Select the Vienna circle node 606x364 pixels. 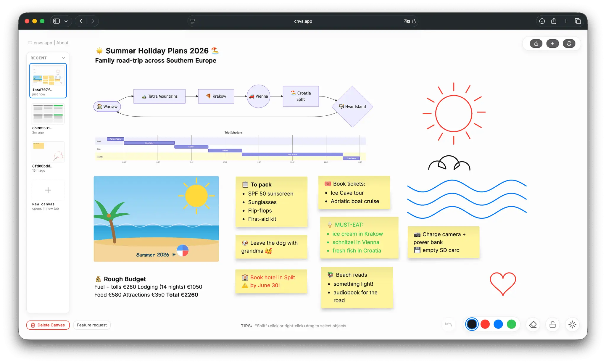(x=259, y=96)
